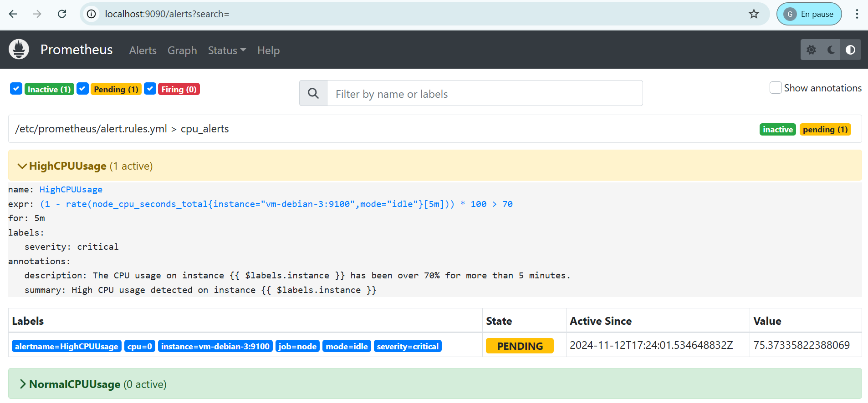View site information icon in address bar
Screen dimensions: 868x403
92,14
